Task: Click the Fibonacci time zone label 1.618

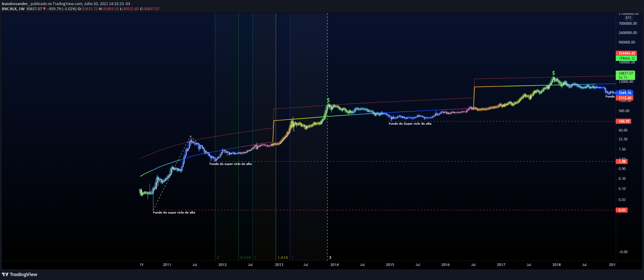Action: [283, 258]
